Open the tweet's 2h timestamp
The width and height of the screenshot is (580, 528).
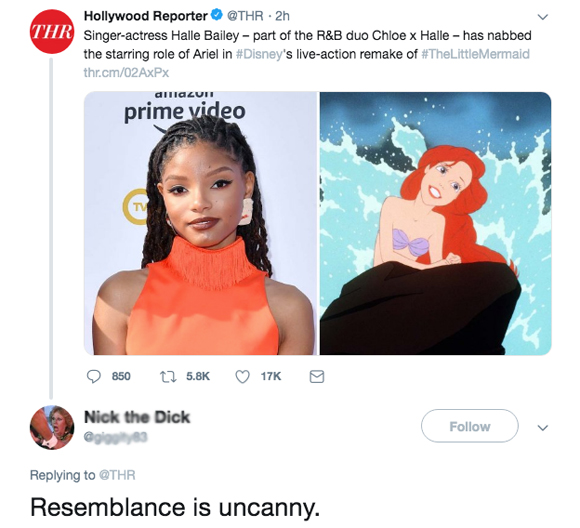pyautogui.click(x=282, y=16)
